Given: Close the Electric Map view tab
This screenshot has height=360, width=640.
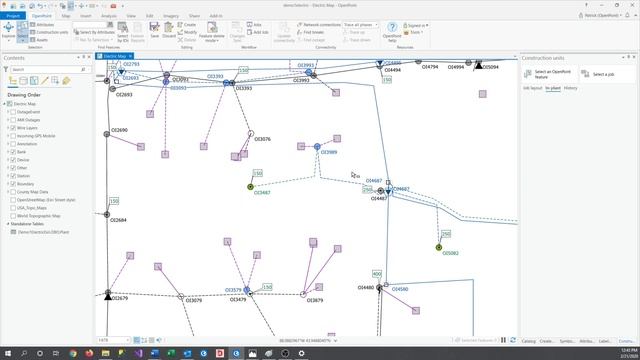Looking at the screenshot, I should (x=130, y=56).
